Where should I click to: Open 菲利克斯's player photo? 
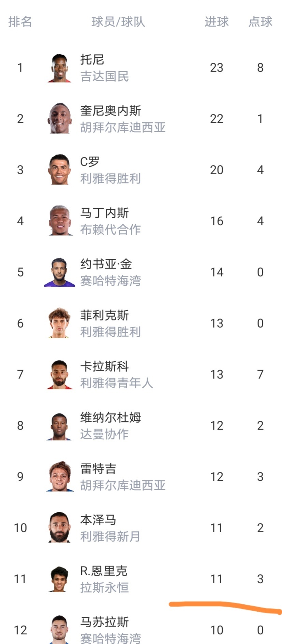59,323
